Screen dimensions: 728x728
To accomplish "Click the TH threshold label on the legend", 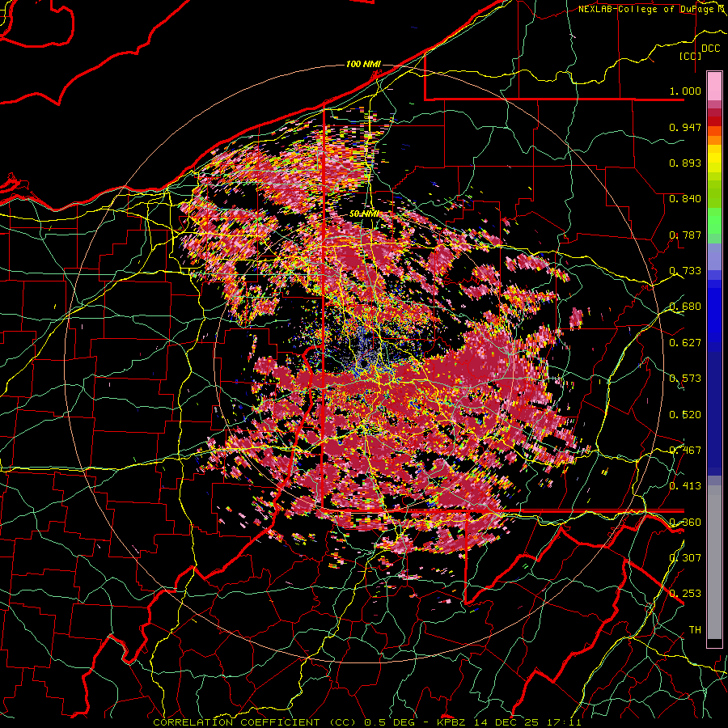I will pyautogui.click(x=695, y=630).
